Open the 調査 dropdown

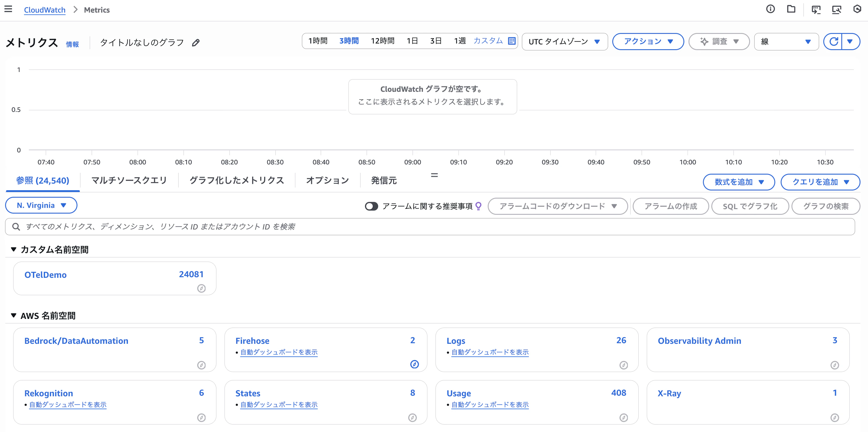pos(719,41)
